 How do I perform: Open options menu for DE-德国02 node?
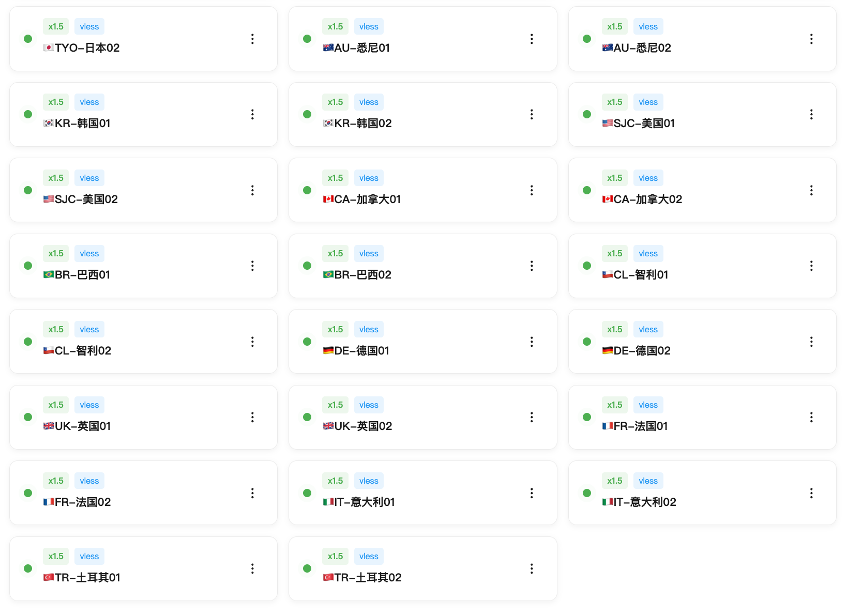tap(811, 342)
